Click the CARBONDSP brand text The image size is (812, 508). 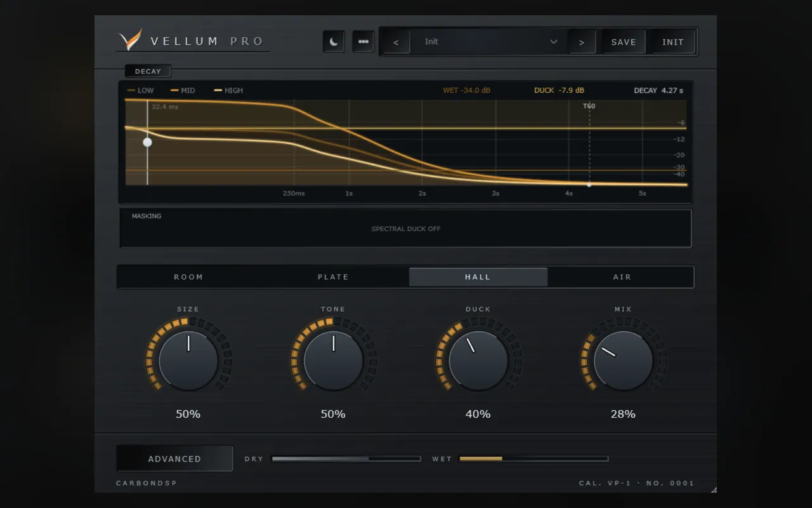pyautogui.click(x=147, y=483)
